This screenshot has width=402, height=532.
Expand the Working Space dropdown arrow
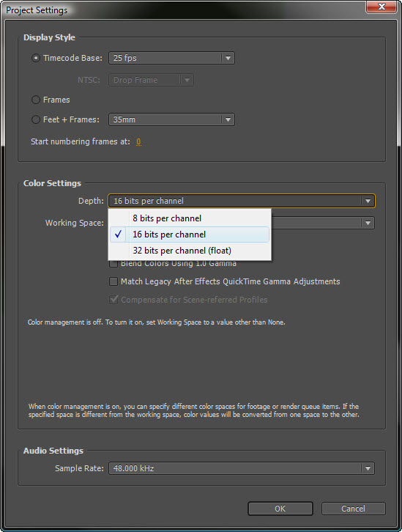pos(368,223)
